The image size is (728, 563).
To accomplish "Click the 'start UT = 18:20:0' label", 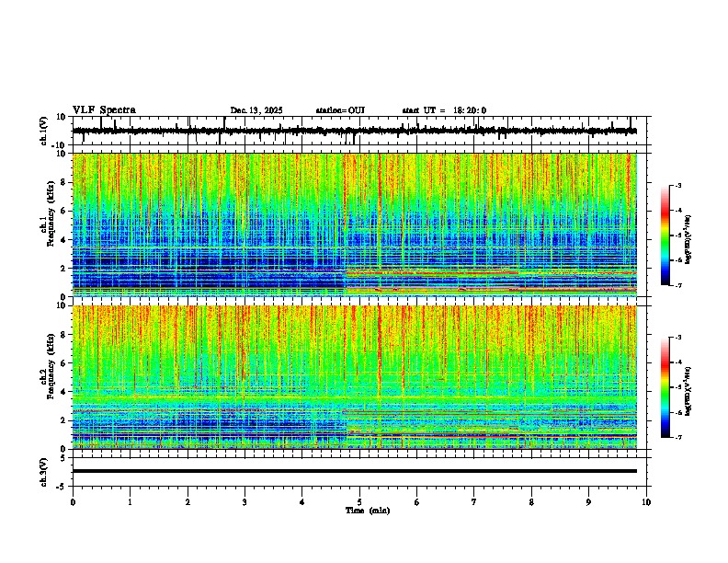I will 444,110.
